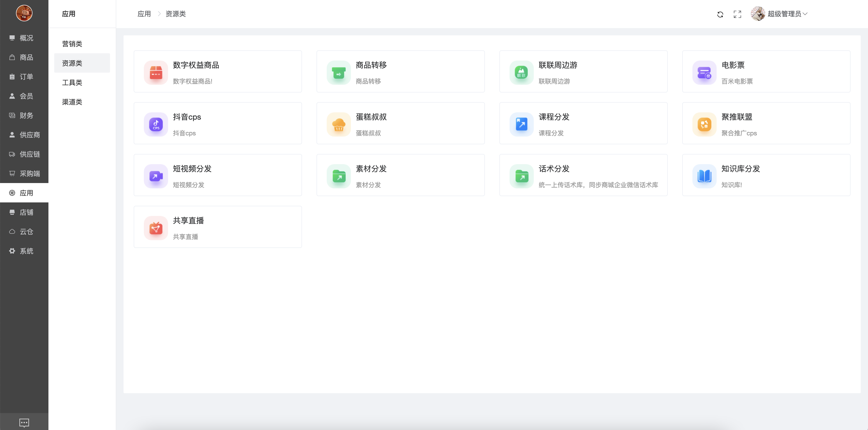868x430 pixels.
Task: Select the 工具类 submenu item
Action: (72, 83)
